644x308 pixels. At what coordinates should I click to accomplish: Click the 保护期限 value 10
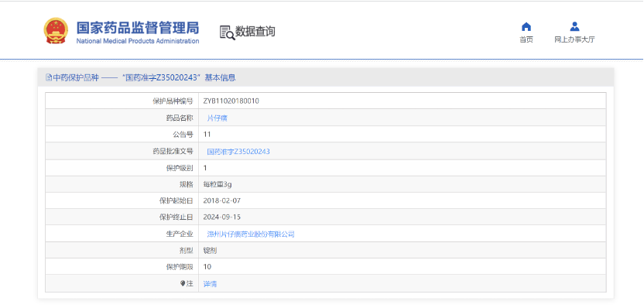pyautogui.click(x=207, y=267)
